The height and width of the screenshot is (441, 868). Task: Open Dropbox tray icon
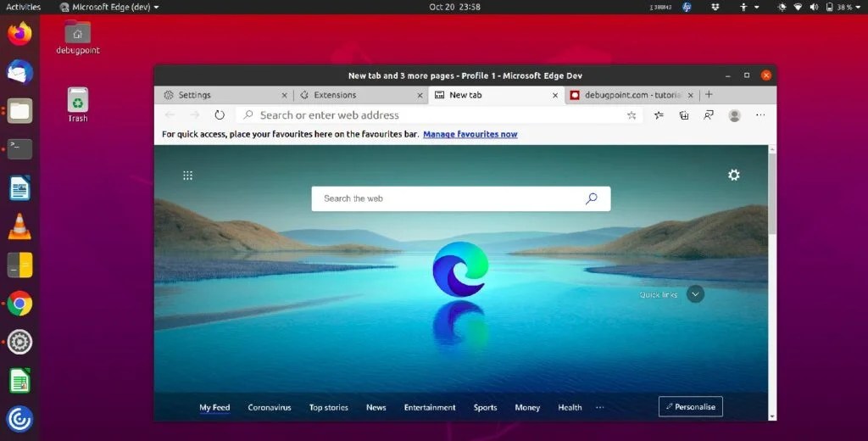(715, 7)
